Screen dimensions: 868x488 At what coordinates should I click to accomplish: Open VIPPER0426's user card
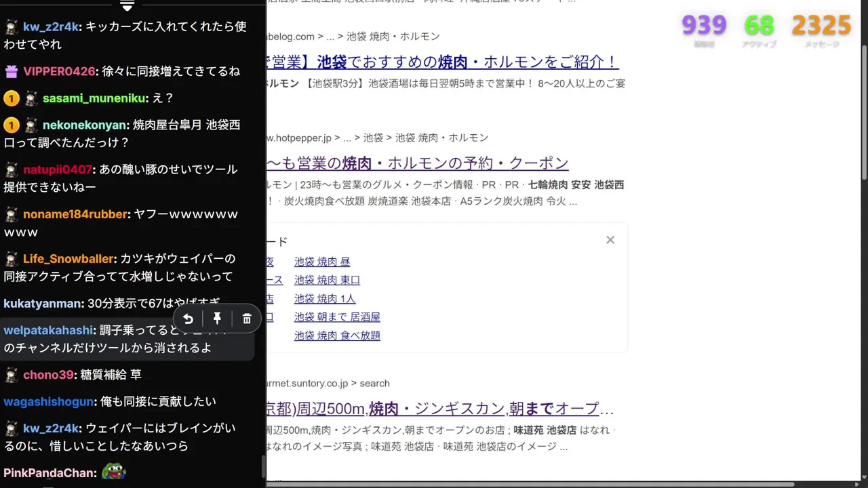[59, 71]
